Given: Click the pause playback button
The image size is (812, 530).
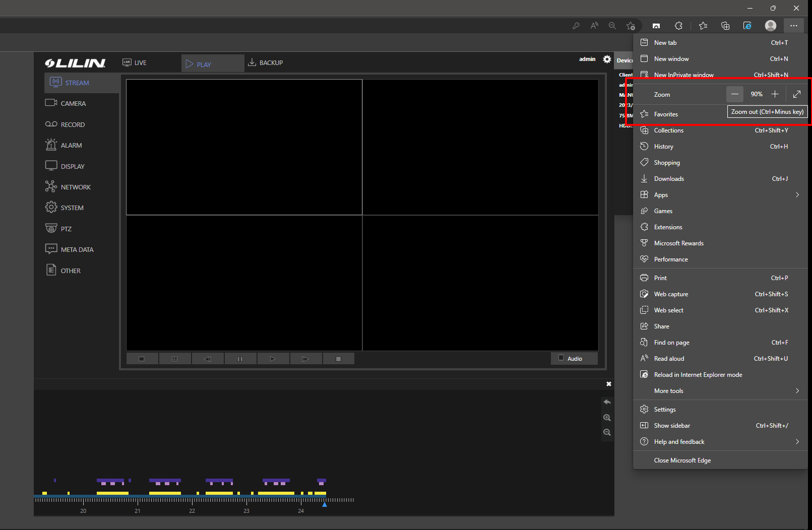Looking at the screenshot, I should pos(240,359).
